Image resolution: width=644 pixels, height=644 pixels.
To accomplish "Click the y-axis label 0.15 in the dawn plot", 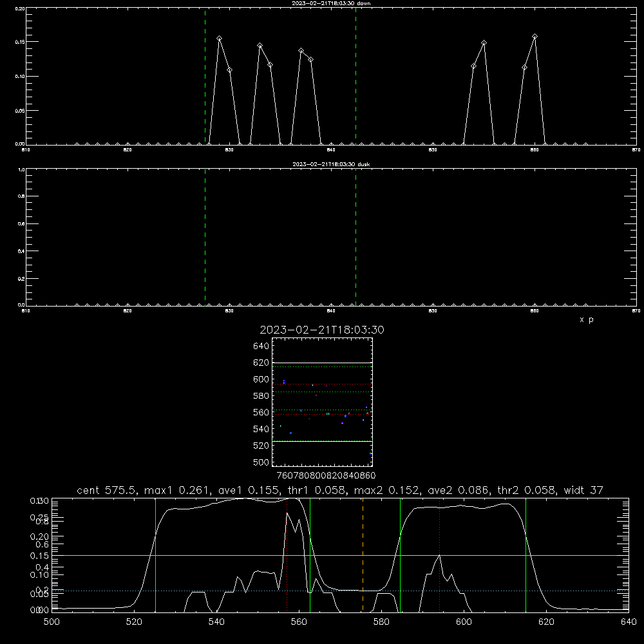I will click(19, 42).
